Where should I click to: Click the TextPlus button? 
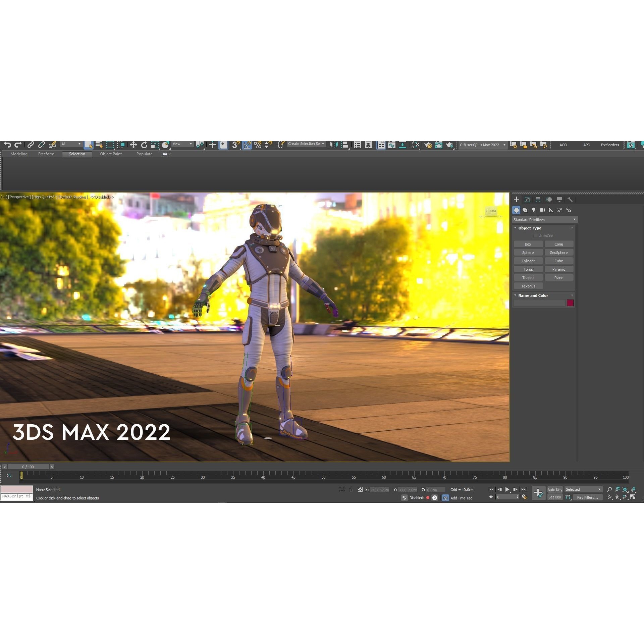click(x=528, y=286)
